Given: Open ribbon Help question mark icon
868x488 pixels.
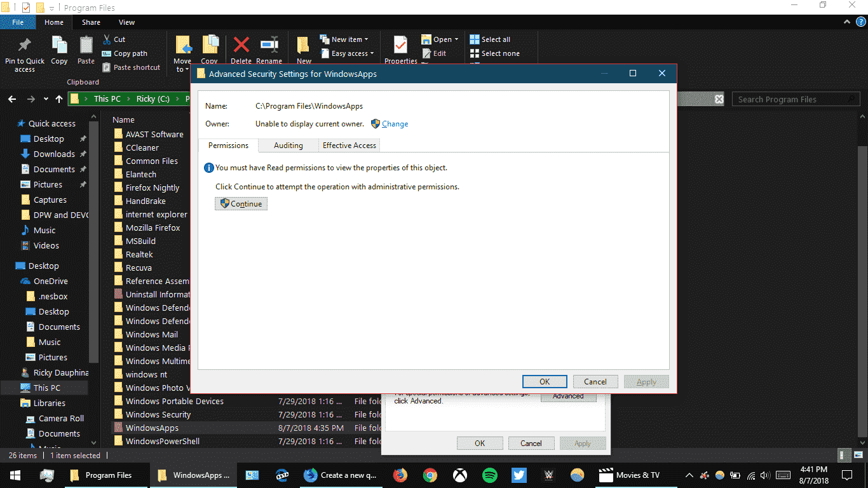Looking at the screenshot, I should coord(860,22).
